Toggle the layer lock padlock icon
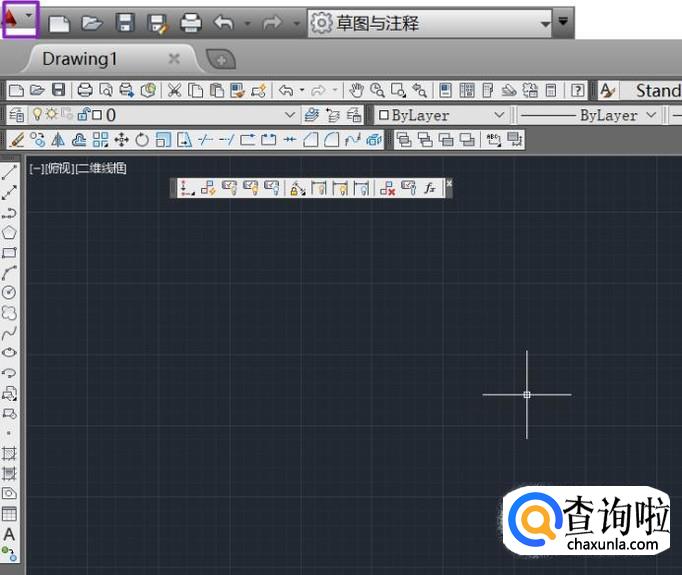682x575 pixels. [83, 115]
